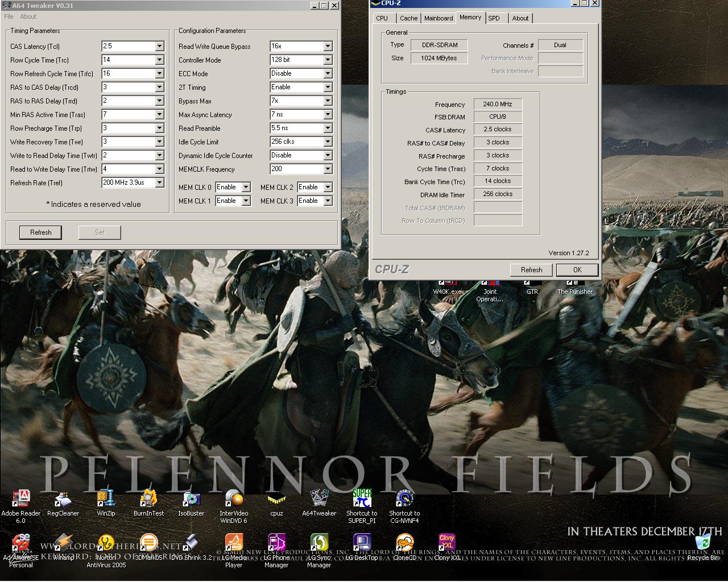Select GTR desktop shortcut

pos(532,288)
